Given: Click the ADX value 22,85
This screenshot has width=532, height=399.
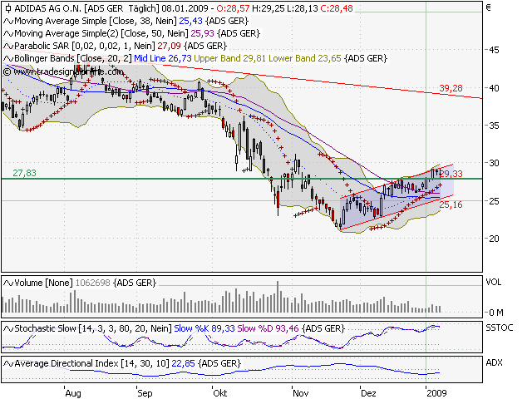Looking at the screenshot, I should click(x=183, y=364).
